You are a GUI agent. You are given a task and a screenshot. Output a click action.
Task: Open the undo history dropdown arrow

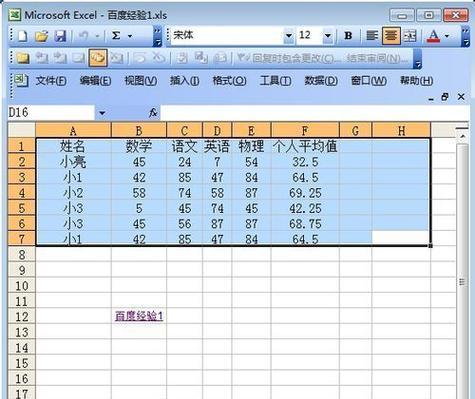tap(97, 35)
